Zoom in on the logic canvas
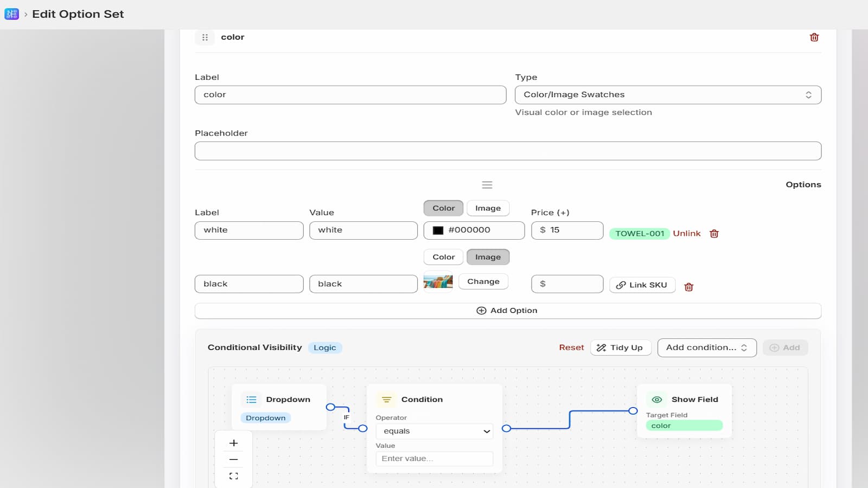 tap(234, 442)
